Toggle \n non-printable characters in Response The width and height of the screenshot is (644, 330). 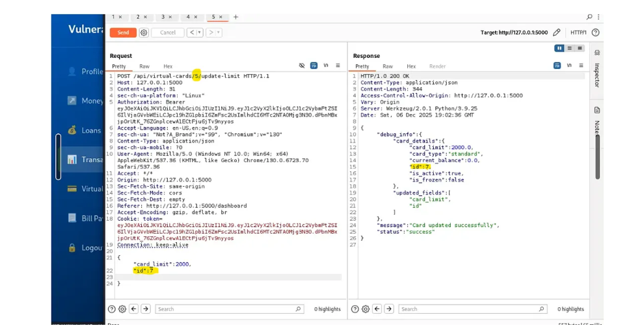tap(569, 65)
